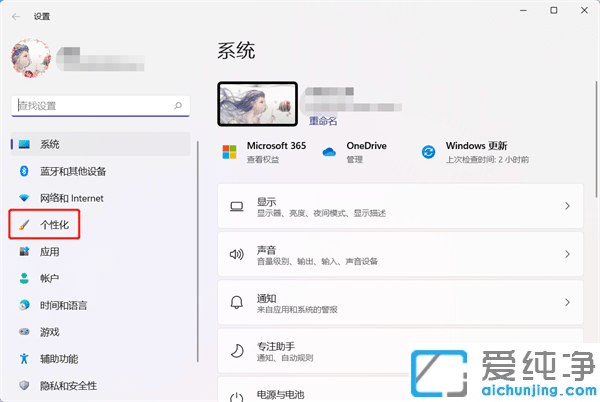Click the OneDrive cloud icon

click(x=329, y=152)
